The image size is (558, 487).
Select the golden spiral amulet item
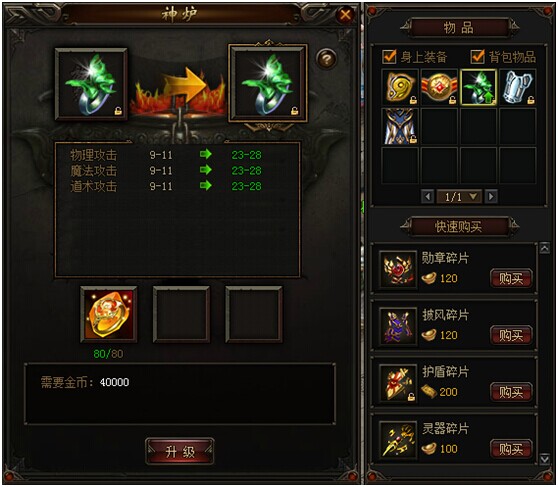pos(400,87)
